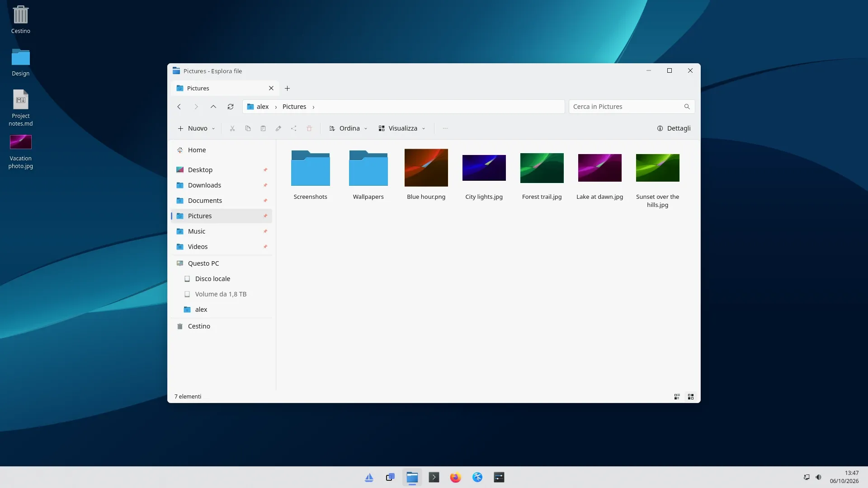Select the Pictures tab

pos(225,88)
